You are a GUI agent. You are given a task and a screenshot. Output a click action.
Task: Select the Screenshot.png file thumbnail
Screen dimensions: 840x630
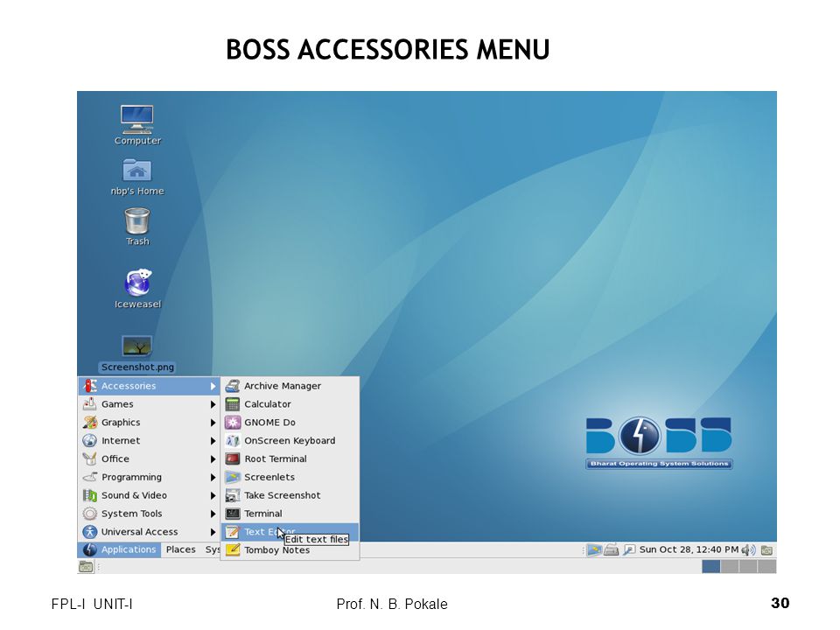[x=137, y=346]
